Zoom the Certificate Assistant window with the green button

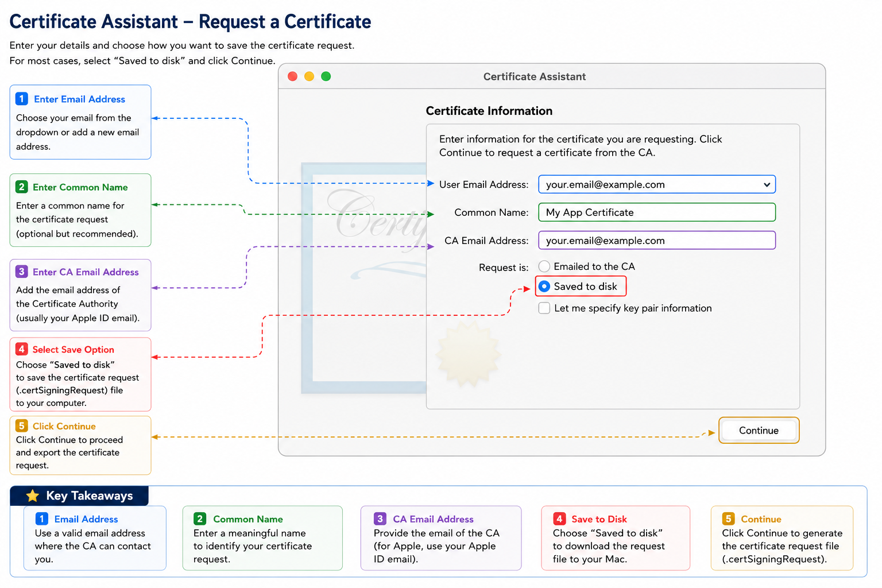(326, 76)
